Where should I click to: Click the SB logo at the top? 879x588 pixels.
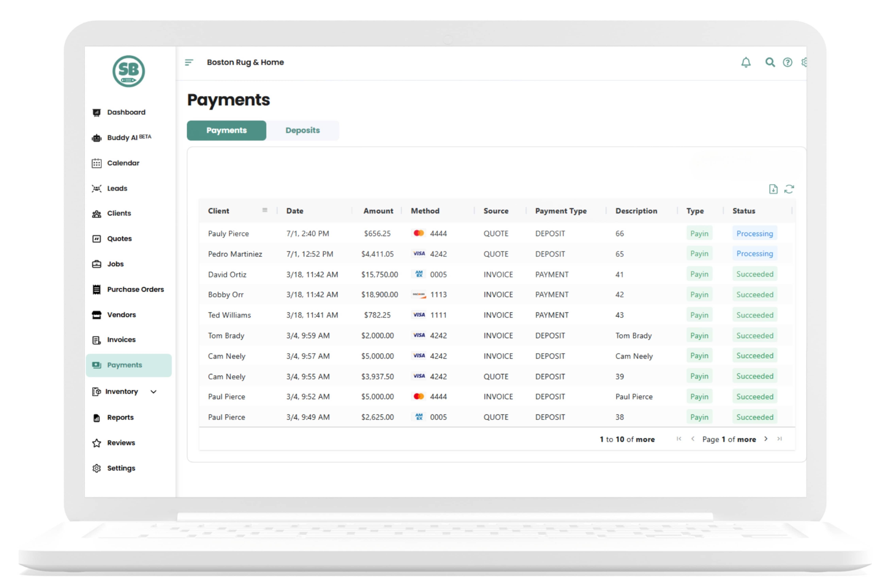pyautogui.click(x=128, y=71)
